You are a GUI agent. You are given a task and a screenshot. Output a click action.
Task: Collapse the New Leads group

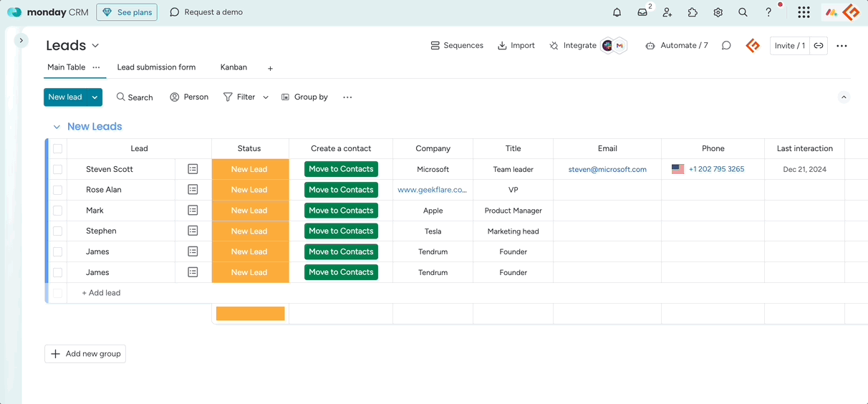point(57,127)
